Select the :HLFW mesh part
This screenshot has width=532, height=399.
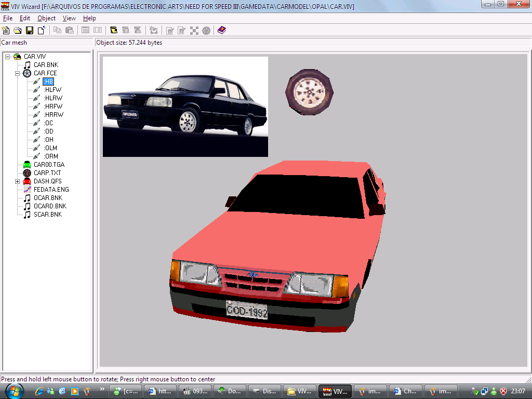[x=52, y=90]
